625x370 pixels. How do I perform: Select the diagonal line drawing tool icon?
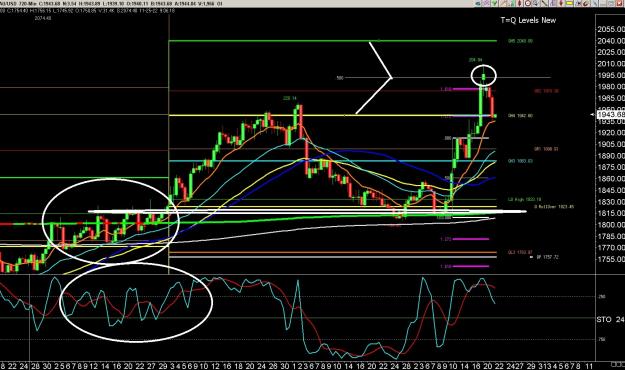point(544,3)
